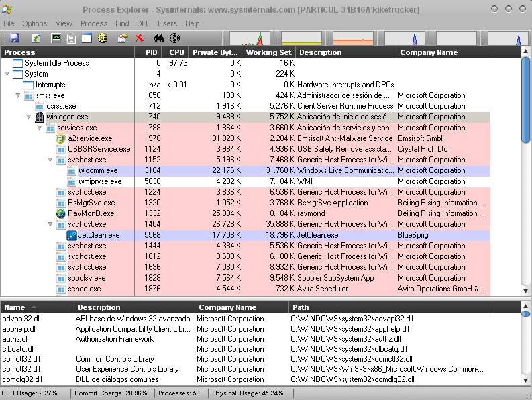Click the red X Kill Process icon
The width and height of the screenshot is (532, 400).
pos(139,38)
